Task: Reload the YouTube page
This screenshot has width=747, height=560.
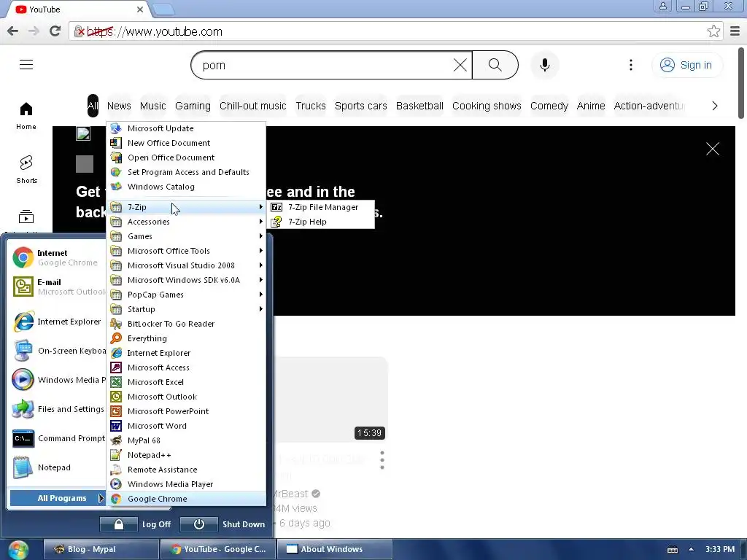Action: pos(55,31)
